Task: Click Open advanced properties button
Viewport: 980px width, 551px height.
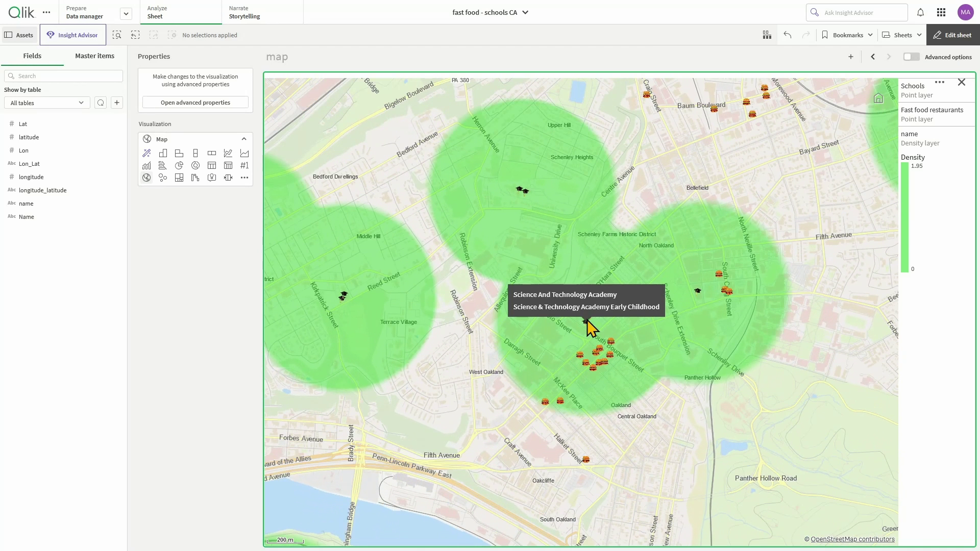Action: (195, 103)
